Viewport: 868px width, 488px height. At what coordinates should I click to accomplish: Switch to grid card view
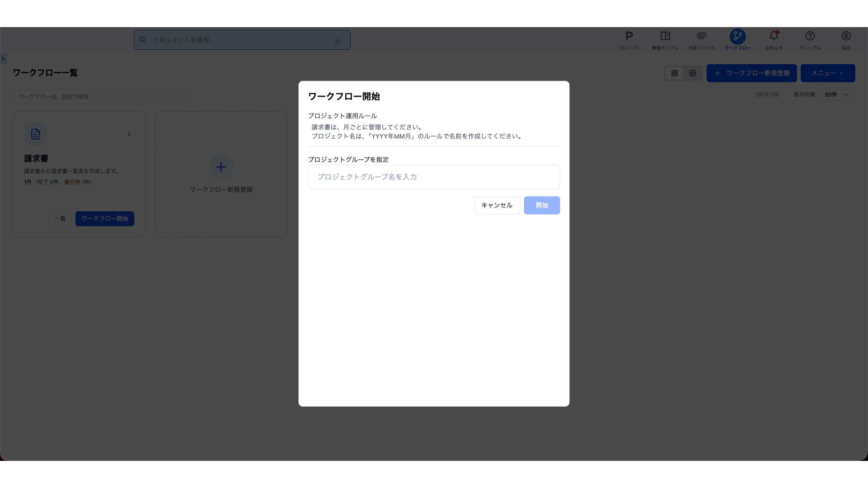pos(674,73)
